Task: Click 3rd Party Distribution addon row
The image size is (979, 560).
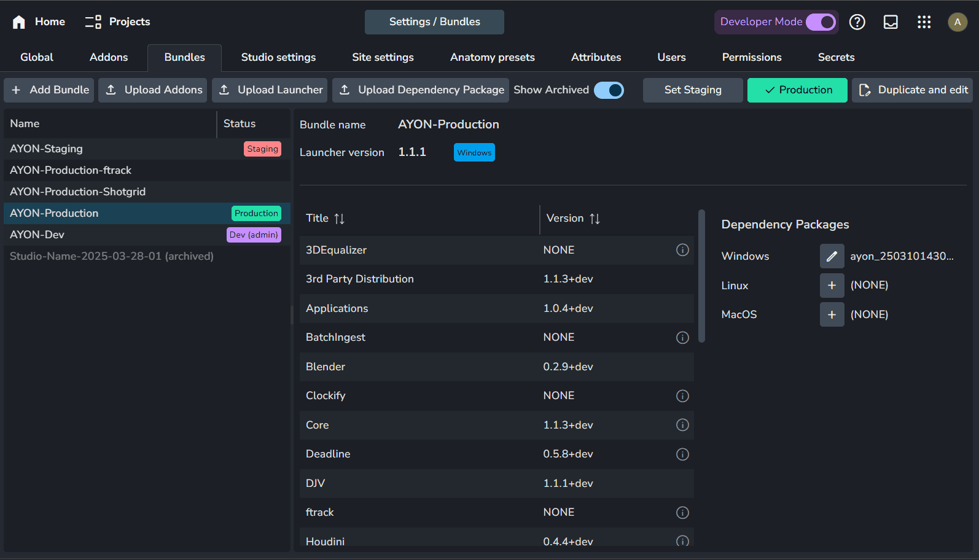Action: coord(496,279)
